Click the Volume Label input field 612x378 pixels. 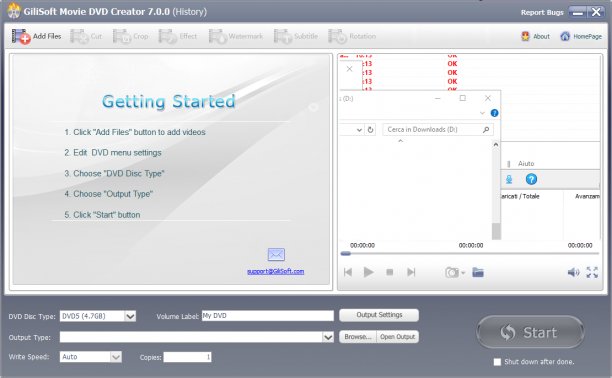tap(268, 316)
